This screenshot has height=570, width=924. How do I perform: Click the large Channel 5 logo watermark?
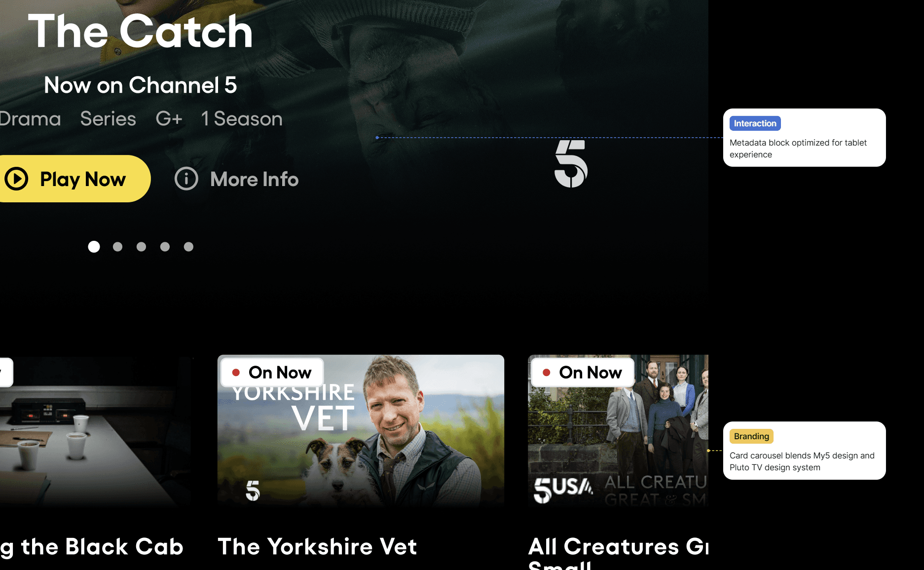571,163
